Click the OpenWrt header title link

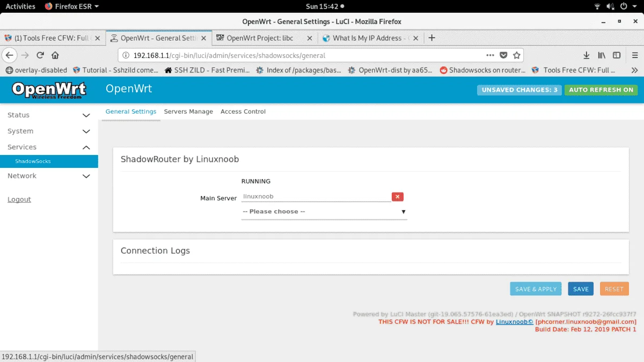129,88
